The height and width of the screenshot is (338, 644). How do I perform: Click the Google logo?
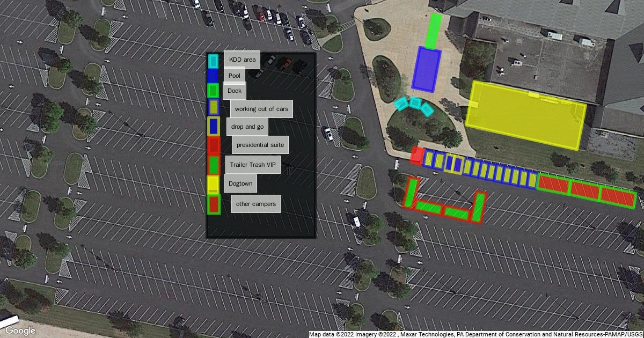coord(20,330)
